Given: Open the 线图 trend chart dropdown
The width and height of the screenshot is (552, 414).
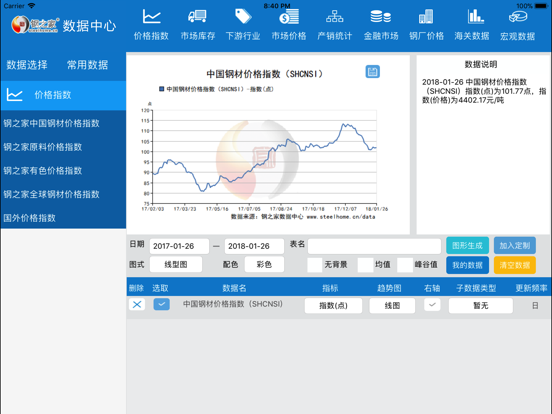Looking at the screenshot, I should click(392, 306).
